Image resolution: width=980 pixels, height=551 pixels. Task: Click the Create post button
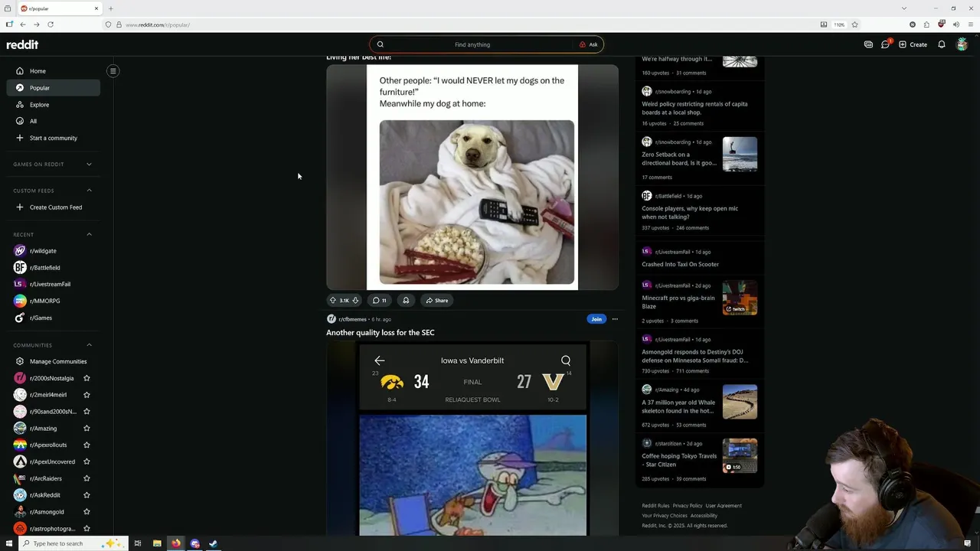pyautogui.click(x=913, y=44)
